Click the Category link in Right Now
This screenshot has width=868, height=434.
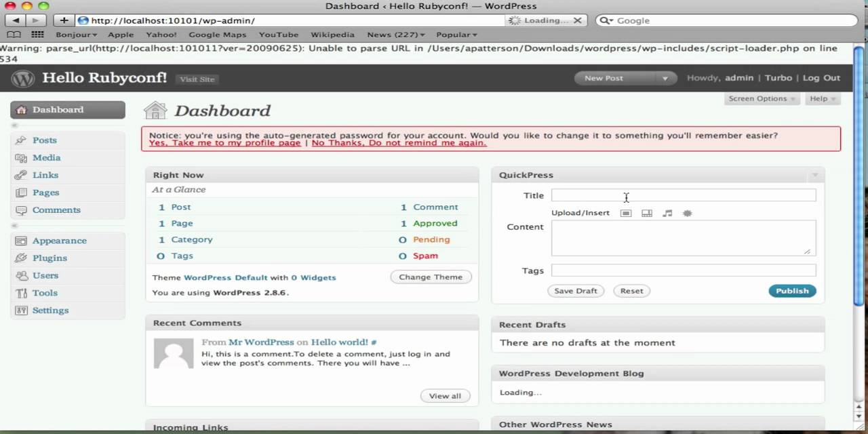(x=192, y=239)
